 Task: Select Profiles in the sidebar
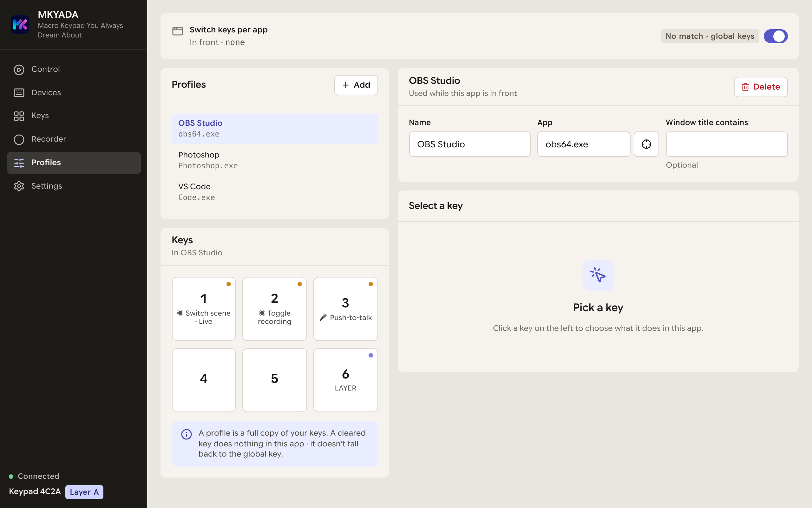[74, 163]
